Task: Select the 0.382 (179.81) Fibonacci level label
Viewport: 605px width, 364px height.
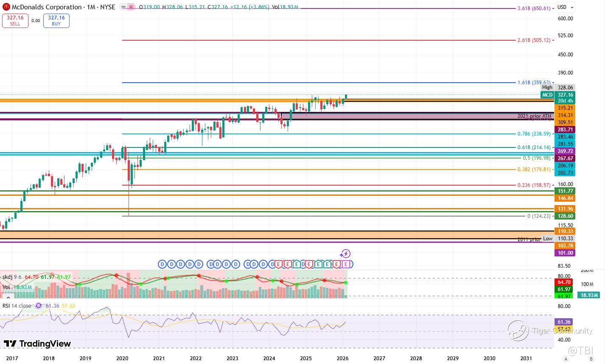Action: [x=534, y=169]
